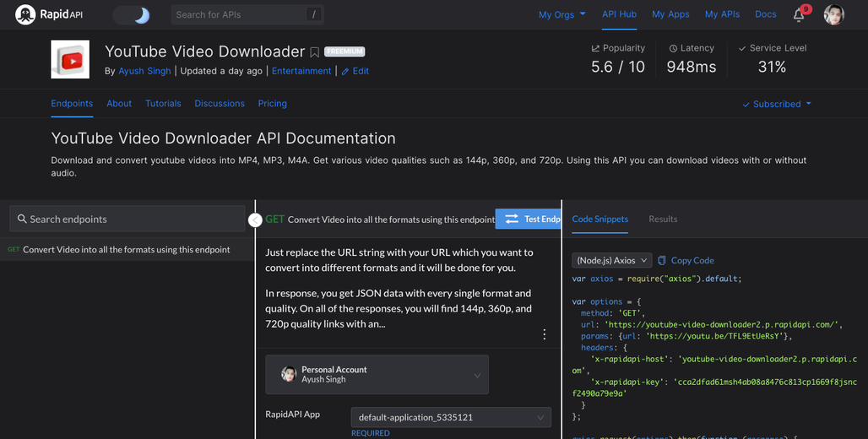Image resolution: width=868 pixels, height=439 pixels.
Task: Click the FREEMIUM badge
Action: pos(344,51)
